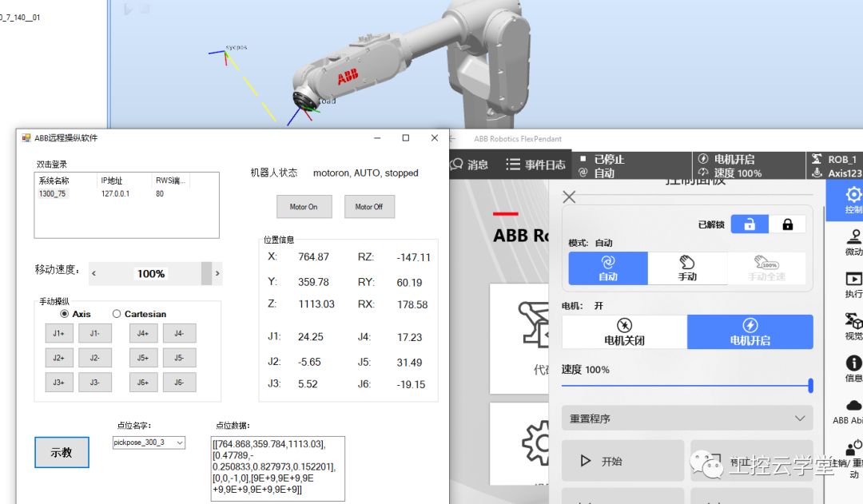
Task: Click the 电机开启 速度 100% status panel
Action: [749, 165]
